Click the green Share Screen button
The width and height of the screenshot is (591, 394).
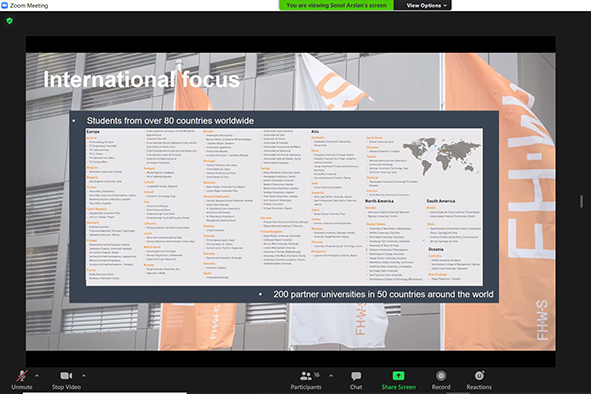[398, 379]
